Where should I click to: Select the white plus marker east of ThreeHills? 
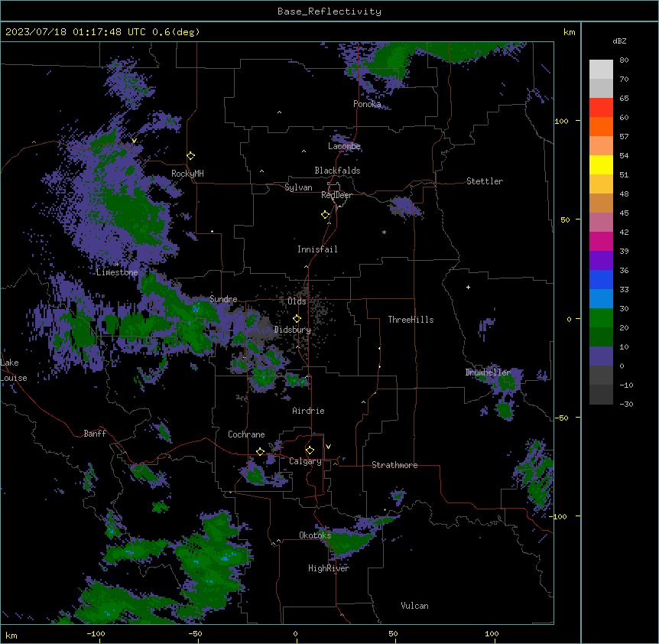[468, 287]
